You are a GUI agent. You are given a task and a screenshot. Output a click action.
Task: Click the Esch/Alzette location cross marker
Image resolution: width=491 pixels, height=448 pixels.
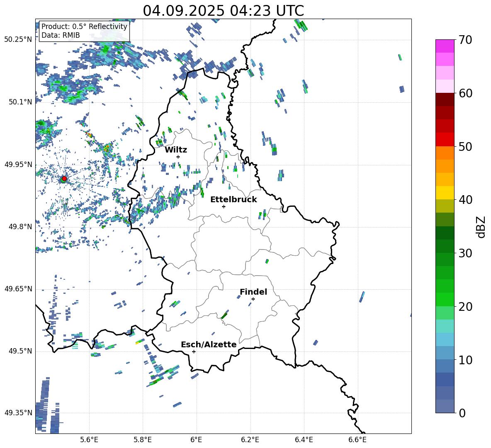194,351
